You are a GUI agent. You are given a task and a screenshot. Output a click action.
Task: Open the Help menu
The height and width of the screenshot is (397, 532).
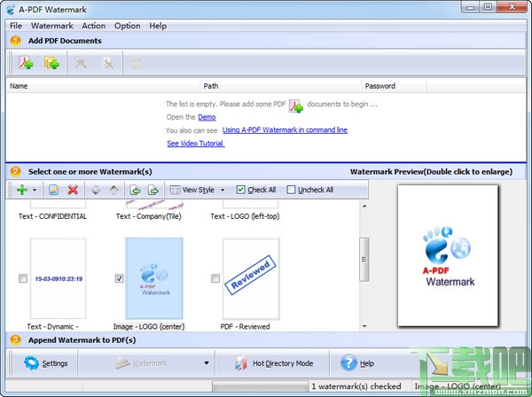[x=158, y=26]
